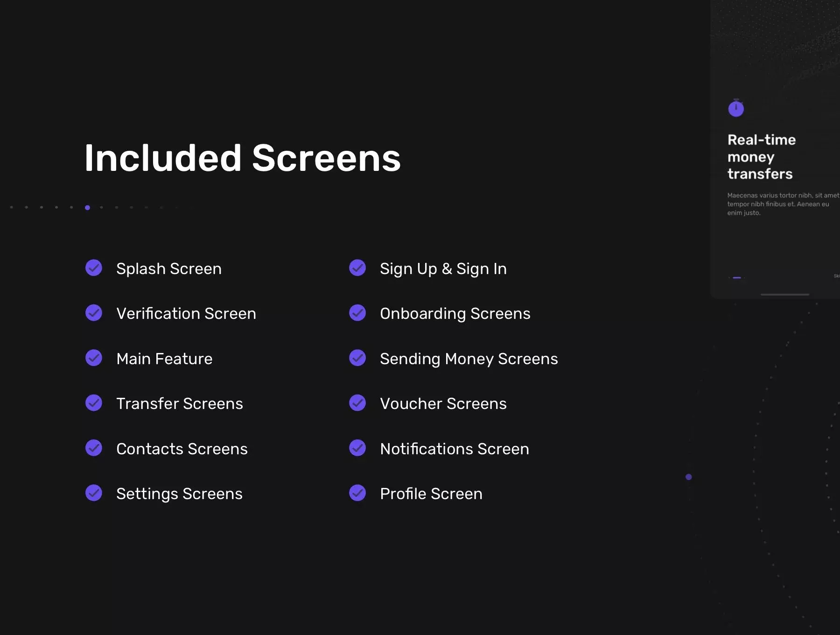Click the check icon beside Transfer Screens
Screen dimensions: 840x635
tap(94, 403)
